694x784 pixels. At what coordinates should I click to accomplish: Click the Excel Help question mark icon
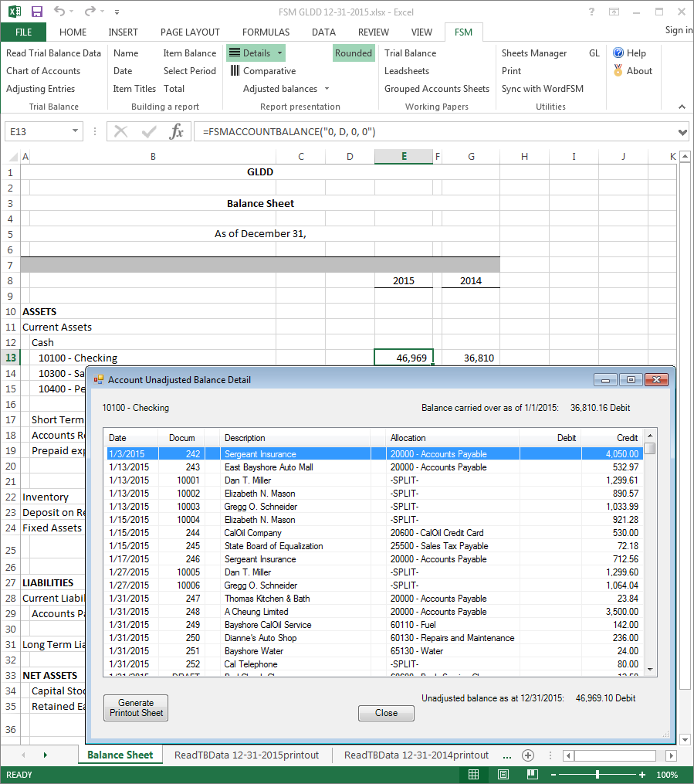click(x=591, y=12)
